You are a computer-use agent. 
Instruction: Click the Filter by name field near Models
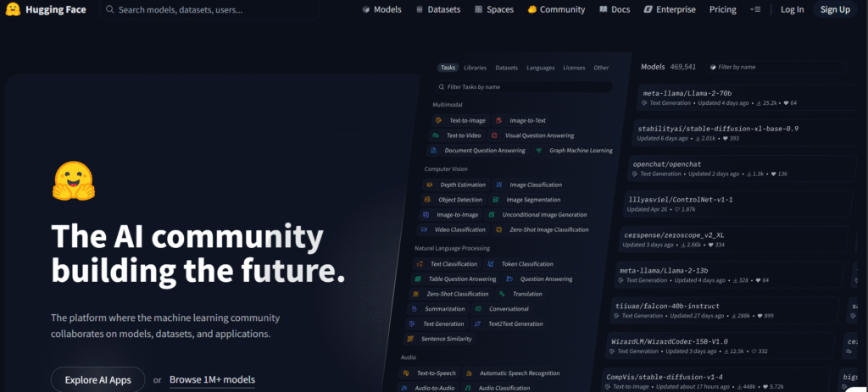(x=776, y=67)
